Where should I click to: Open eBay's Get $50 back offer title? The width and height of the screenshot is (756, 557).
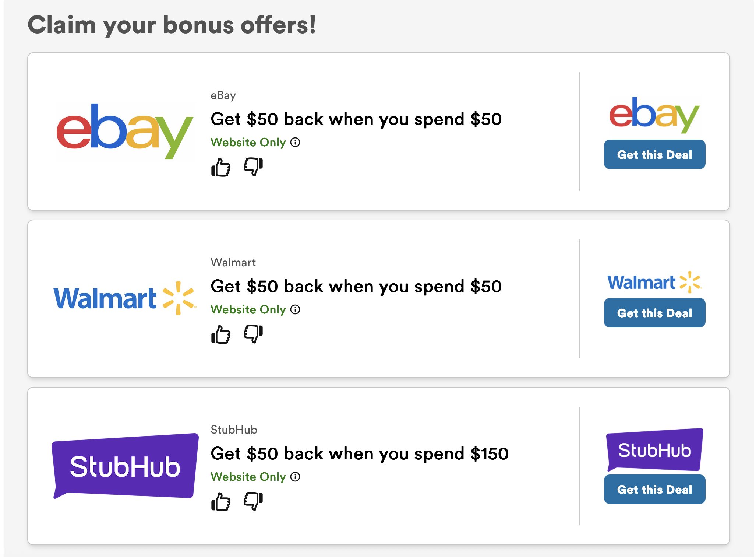[356, 119]
